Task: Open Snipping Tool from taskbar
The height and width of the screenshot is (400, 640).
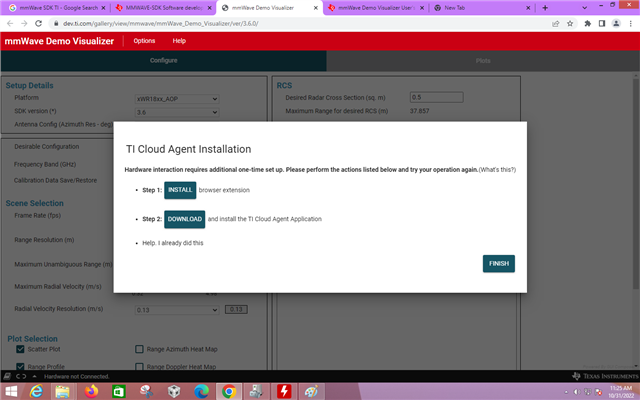Action: click(x=146, y=392)
